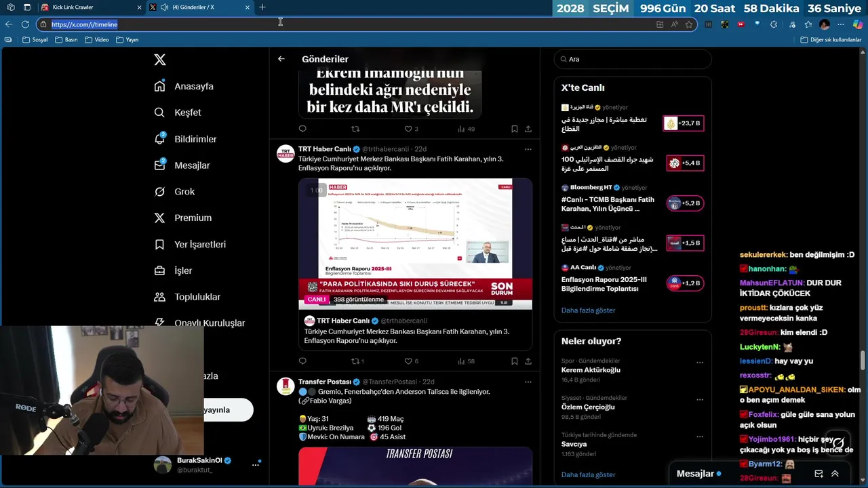Image resolution: width=868 pixels, height=488 pixels.
Task: View analytics of post showing 49
Action: tap(466, 129)
